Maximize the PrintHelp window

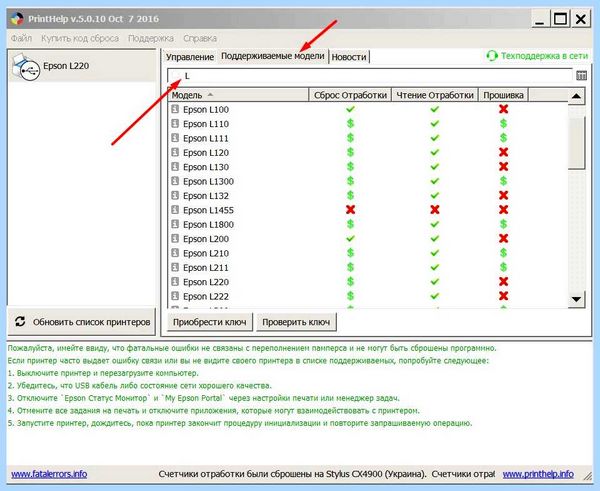coord(560,18)
